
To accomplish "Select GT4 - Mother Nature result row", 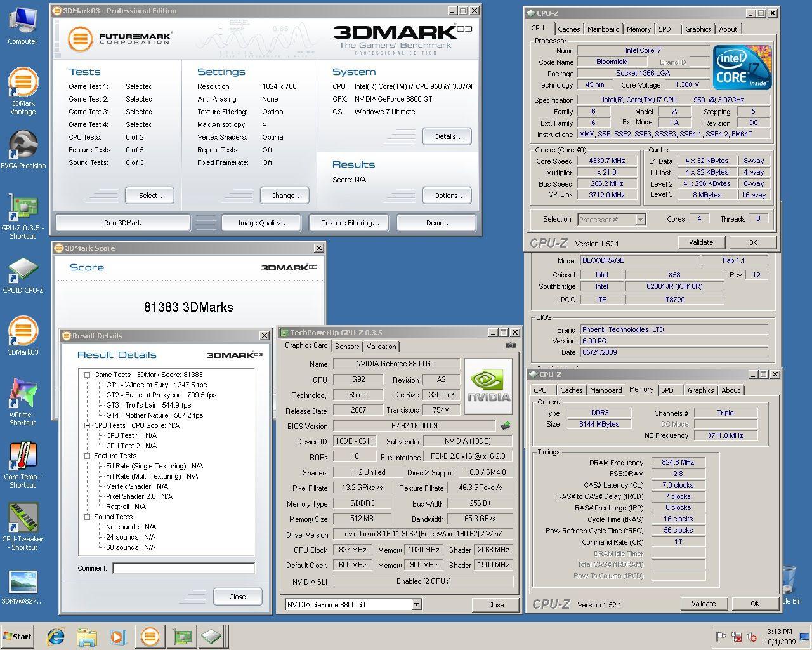I will (154, 415).
